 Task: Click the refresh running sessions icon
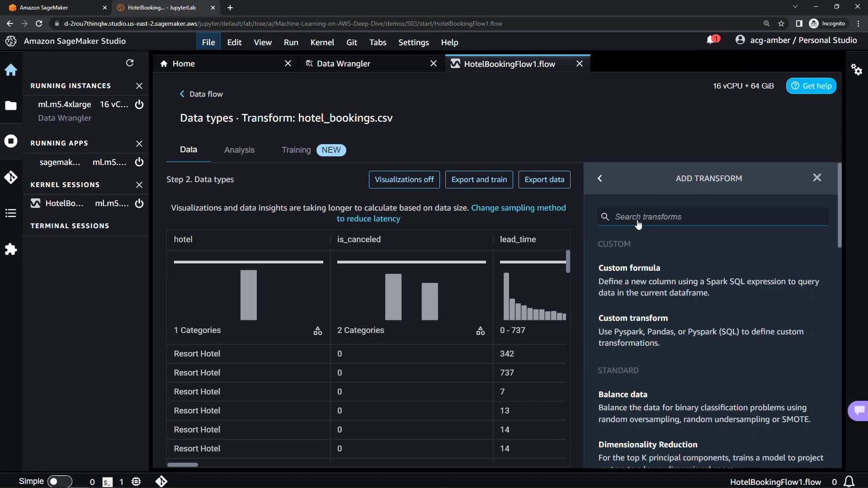pos(130,63)
